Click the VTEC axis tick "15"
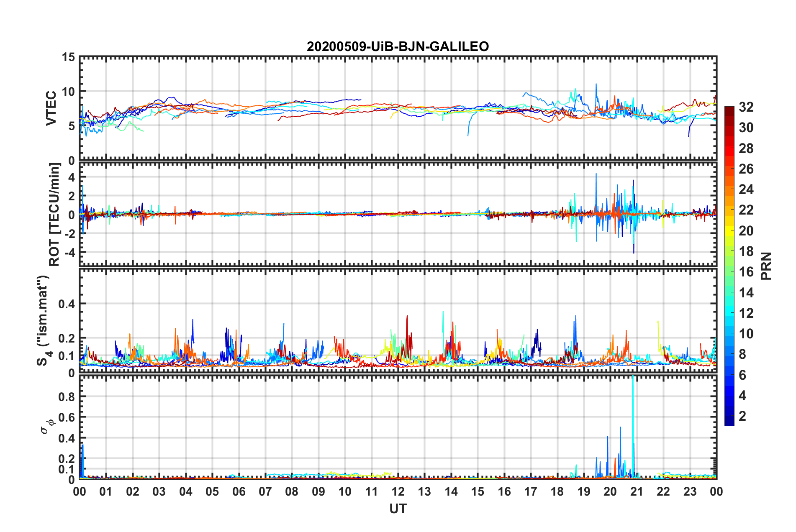Screen dimensions: 796x532 68,57
